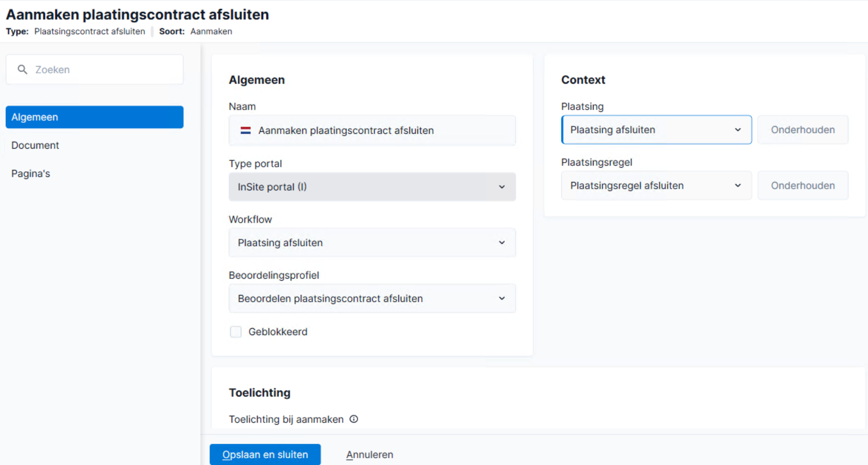The height and width of the screenshot is (465, 868).
Task: Click the search magnifier icon
Action: click(x=23, y=69)
